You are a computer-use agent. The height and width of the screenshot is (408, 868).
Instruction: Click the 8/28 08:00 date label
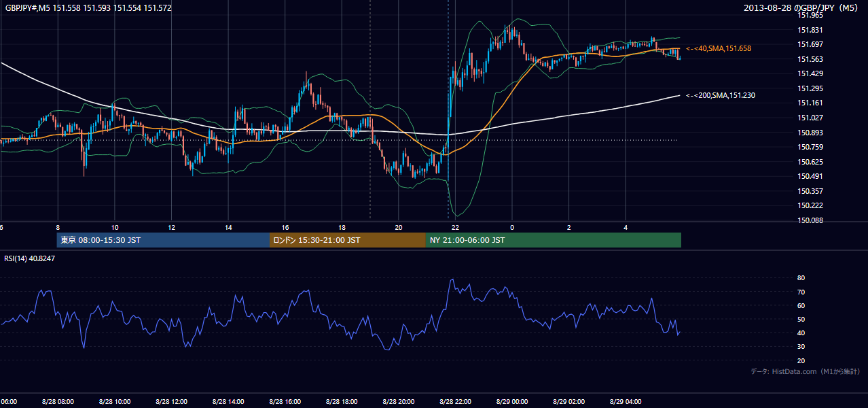[x=58, y=401]
